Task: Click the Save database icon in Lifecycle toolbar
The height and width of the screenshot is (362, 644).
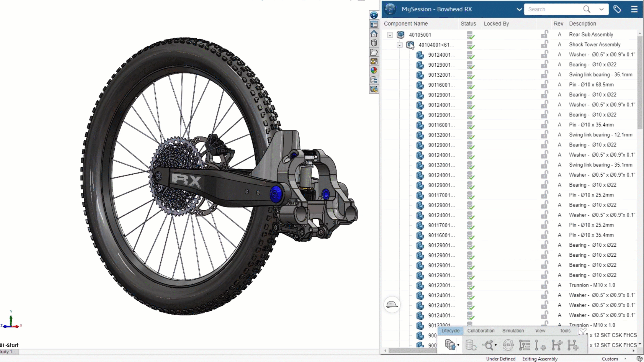Action: [450, 345]
